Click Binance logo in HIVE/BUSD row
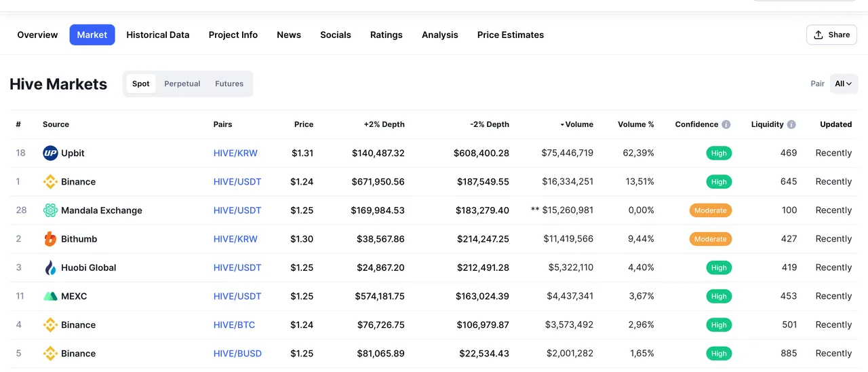 pyautogui.click(x=50, y=353)
